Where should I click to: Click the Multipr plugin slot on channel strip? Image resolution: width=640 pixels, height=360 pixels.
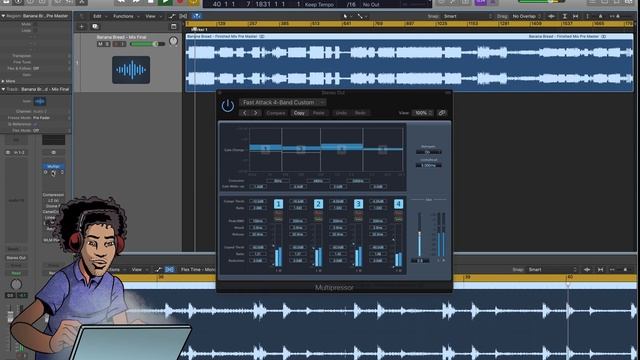(53, 167)
